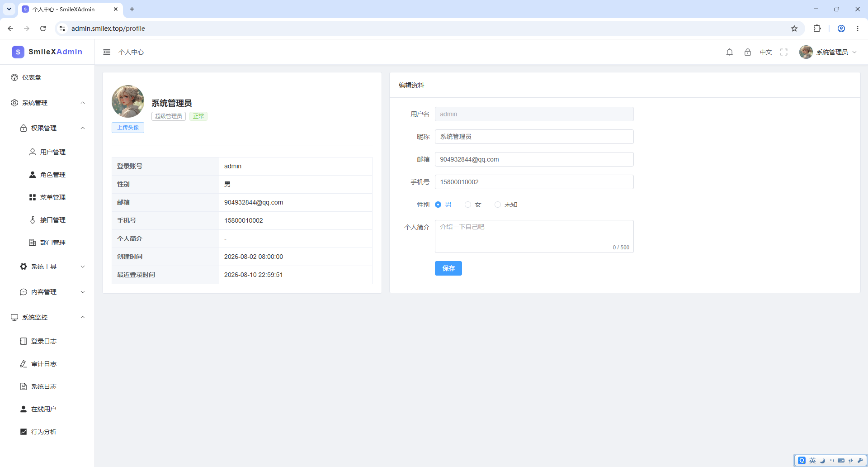Open 审计日志 in sidebar
Viewport: 868px width, 467px height.
pyautogui.click(x=47, y=364)
